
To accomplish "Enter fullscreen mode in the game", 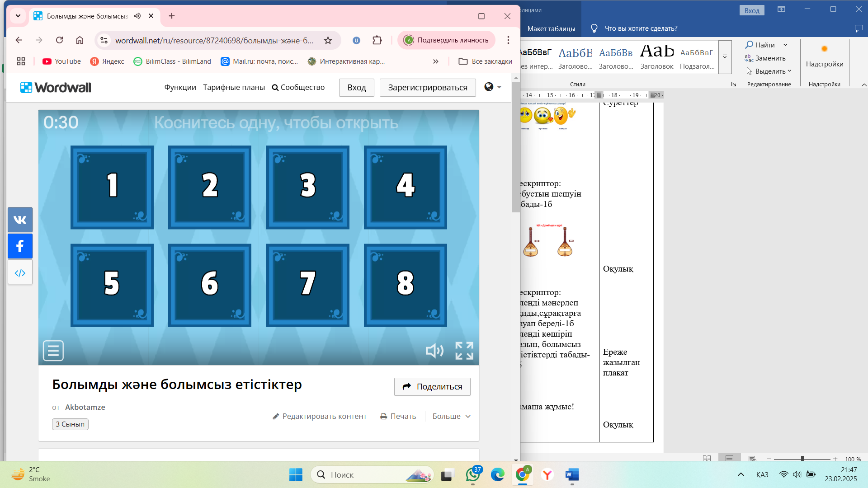I will coord(464,351).
